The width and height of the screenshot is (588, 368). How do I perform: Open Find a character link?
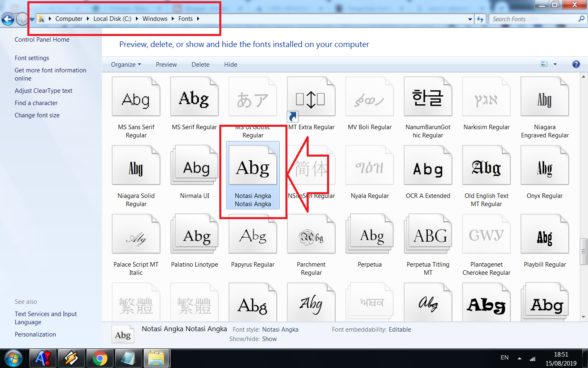tap(36, 103)
